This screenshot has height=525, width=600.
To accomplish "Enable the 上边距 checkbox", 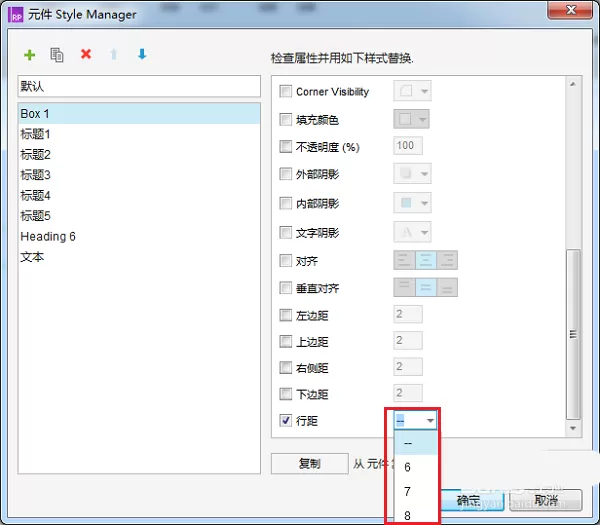I will pos(285,341).
